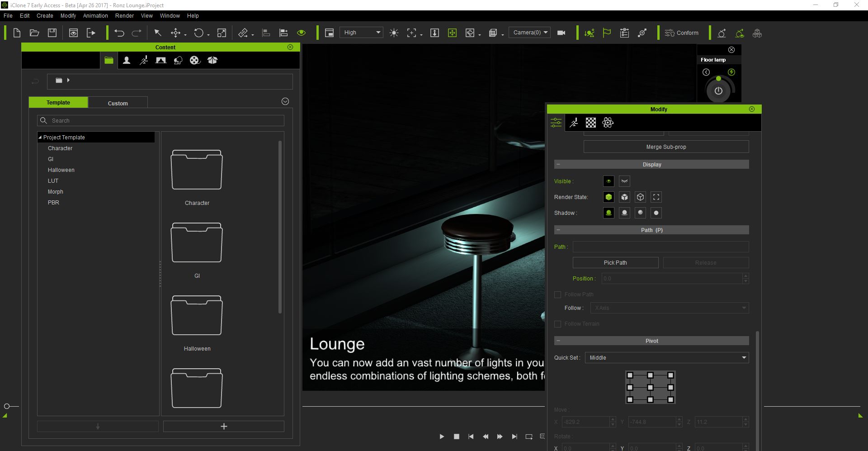Choose the Move tool in the toolbar
The width and height of the screenshot is (868, 451).
click(x=175, y=33)
